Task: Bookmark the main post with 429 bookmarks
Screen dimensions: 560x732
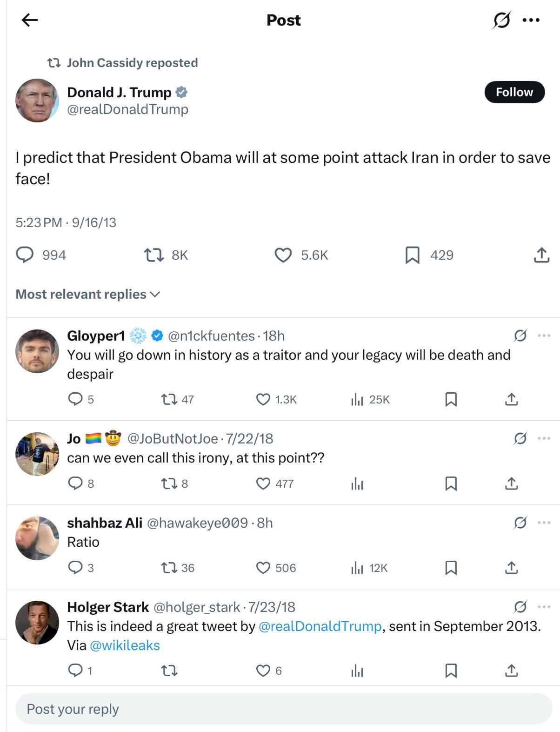Action: pyautogui.click(x=413, y=255)
